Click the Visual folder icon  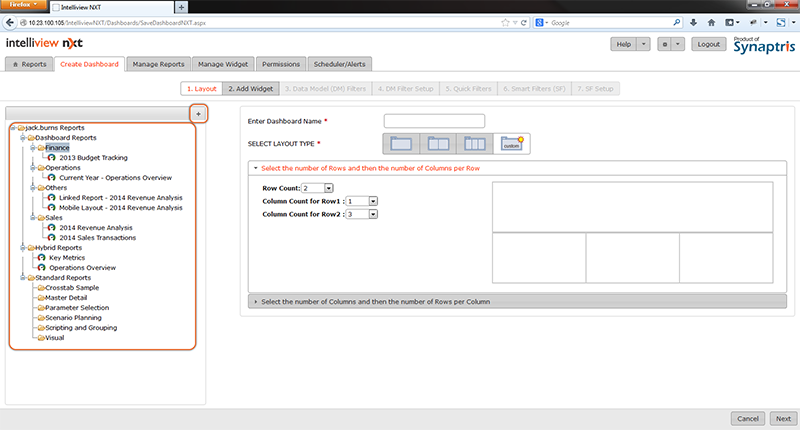[41, 338]
